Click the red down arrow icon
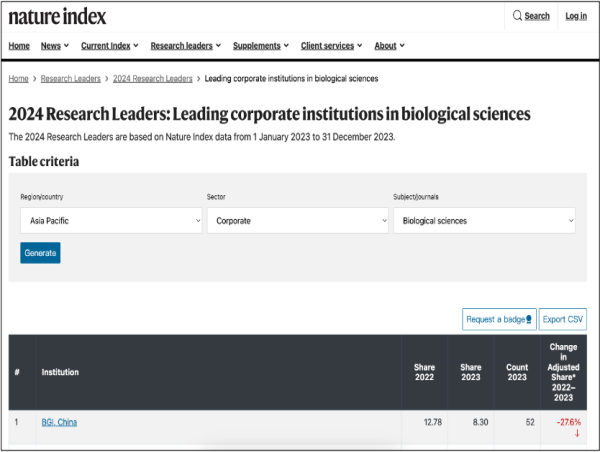600x452 pixels. (577, 433)
